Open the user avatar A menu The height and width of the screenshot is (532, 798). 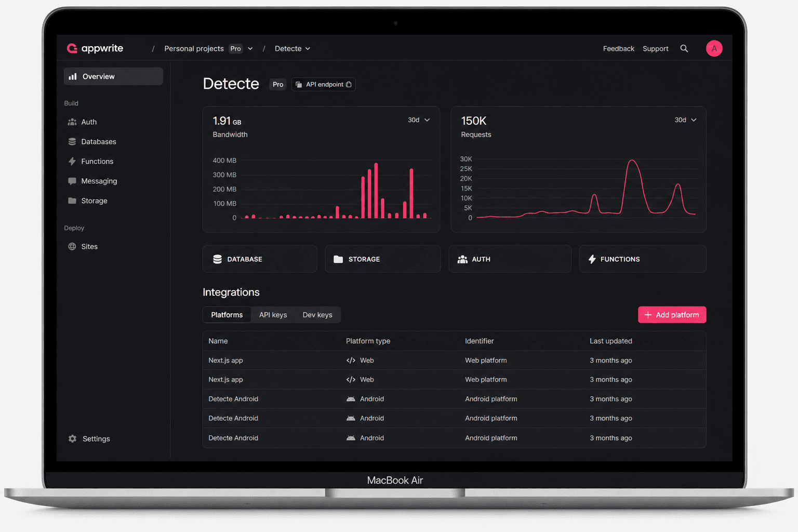pyautogui.click(x=714, y=48)
